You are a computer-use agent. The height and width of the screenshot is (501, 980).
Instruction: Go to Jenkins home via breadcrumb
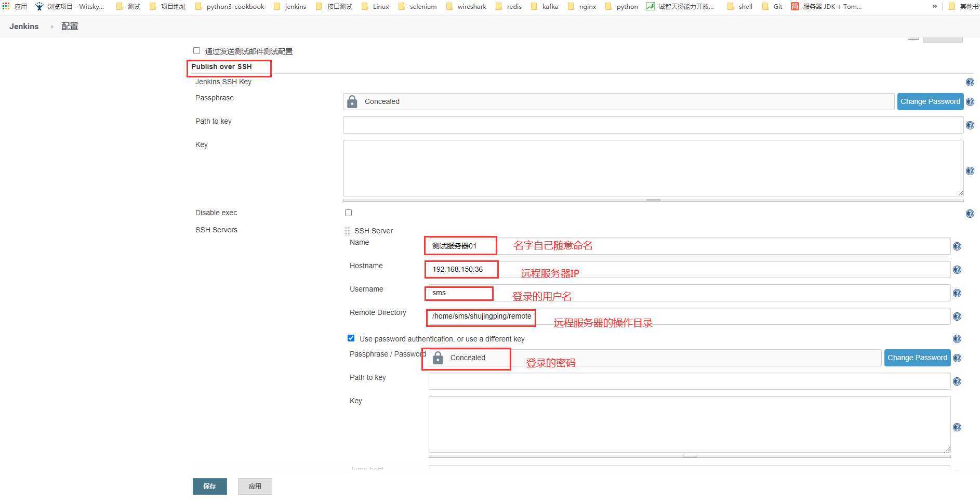[x=24, y=27]
